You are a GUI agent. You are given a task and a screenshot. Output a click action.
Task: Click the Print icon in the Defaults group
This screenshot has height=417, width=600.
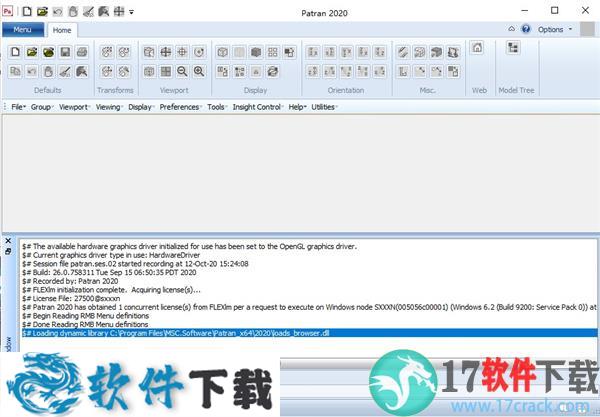82,52
